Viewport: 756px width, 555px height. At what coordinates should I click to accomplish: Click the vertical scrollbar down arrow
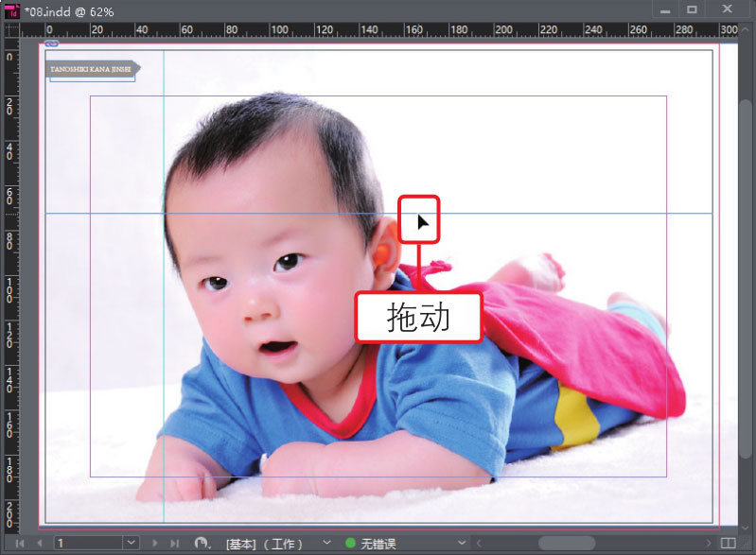746,529
